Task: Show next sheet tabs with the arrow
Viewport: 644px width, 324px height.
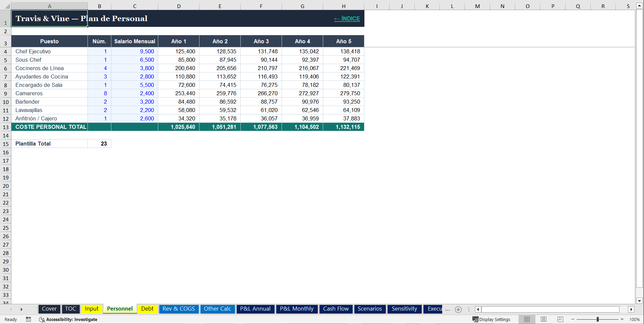Action: tap(21, 309)
